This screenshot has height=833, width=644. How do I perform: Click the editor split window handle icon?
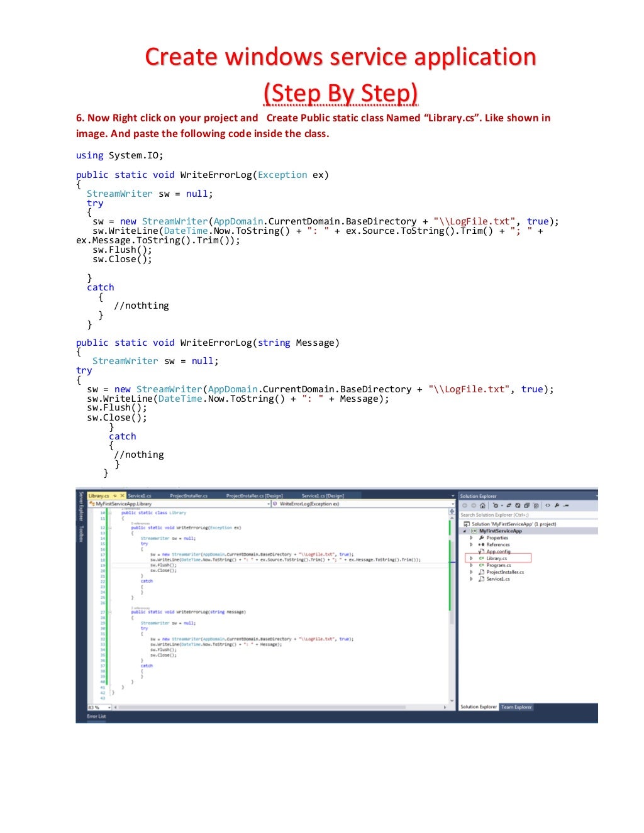(452, 512)
